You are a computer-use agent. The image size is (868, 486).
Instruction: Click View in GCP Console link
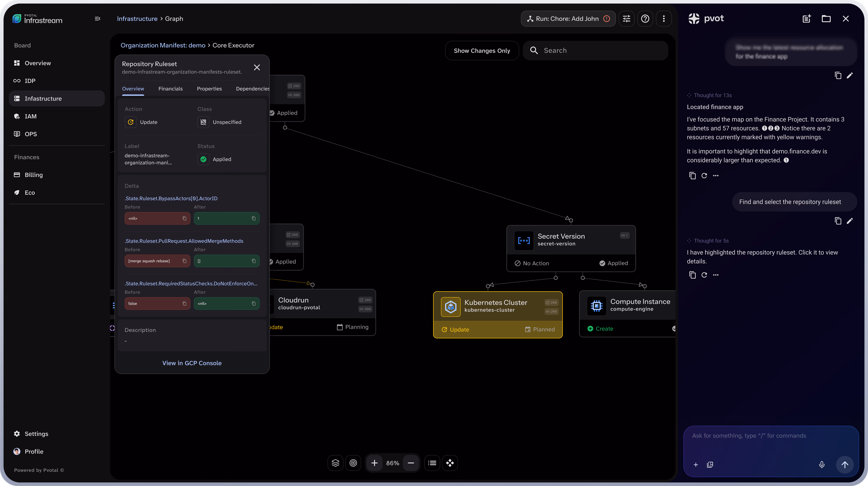(192, 363)
